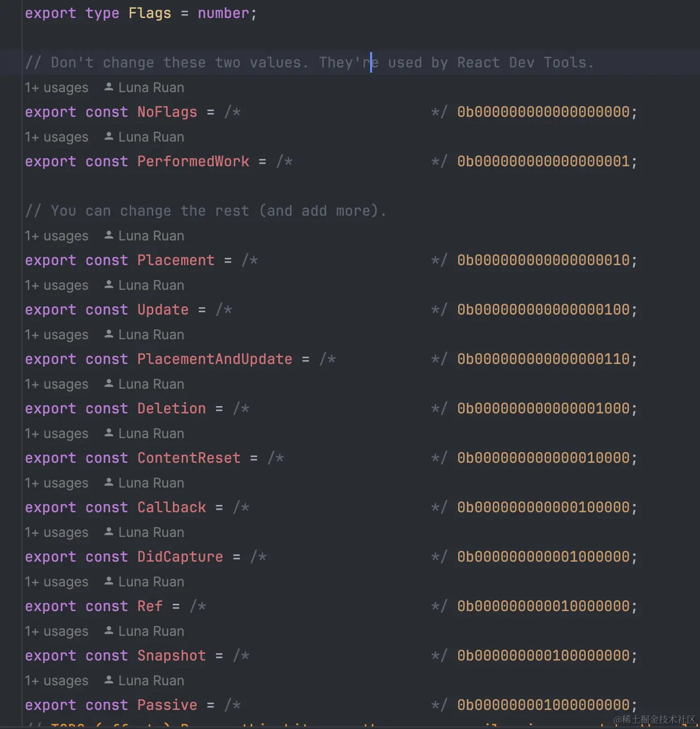This screenshot has height=729, width=700.
Task: Click the author person icon above PerformedWork
Action: (x=109, y=136)
